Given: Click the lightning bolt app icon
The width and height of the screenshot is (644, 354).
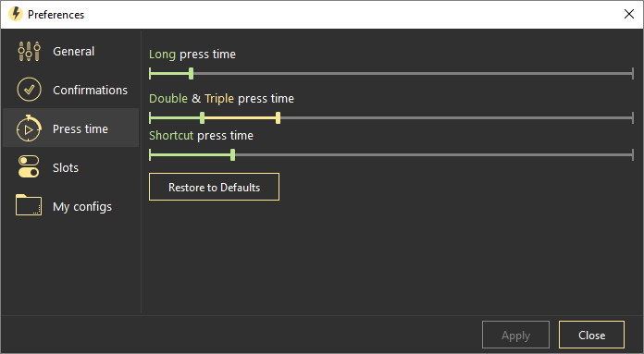Looking at the screenshot, I should pyautogui.click(x=16, y=14).
